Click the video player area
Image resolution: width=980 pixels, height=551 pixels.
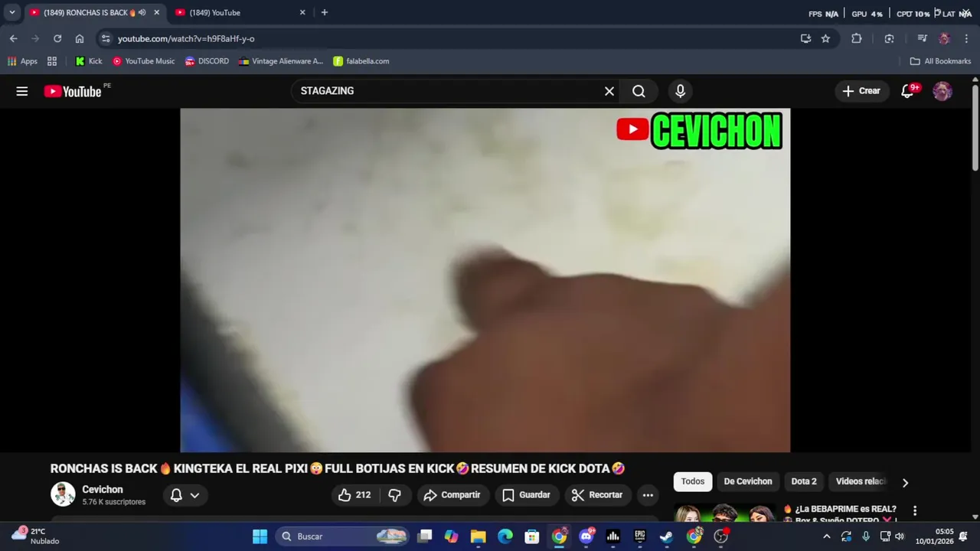click(x=485, y=280)
